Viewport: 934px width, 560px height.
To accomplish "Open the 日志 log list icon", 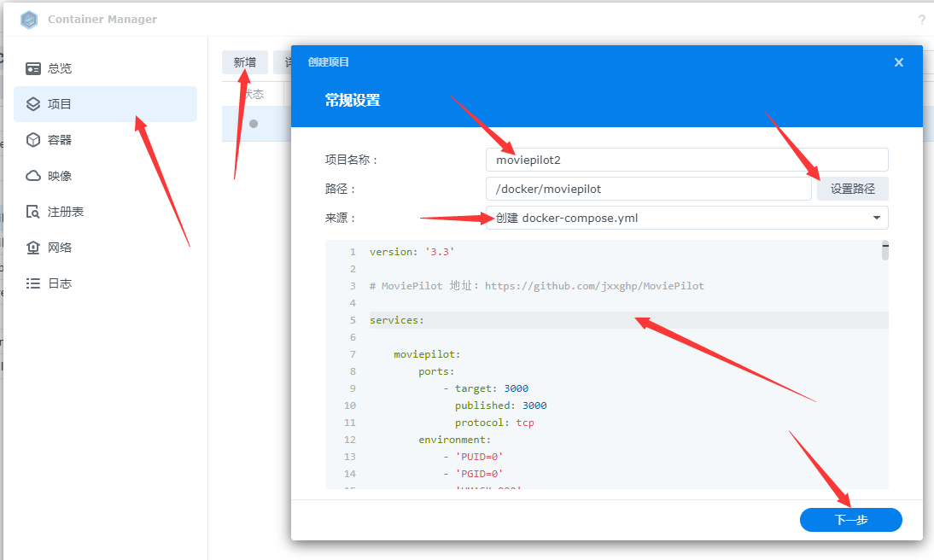I will pyautogui.click(x=33, y=283).
